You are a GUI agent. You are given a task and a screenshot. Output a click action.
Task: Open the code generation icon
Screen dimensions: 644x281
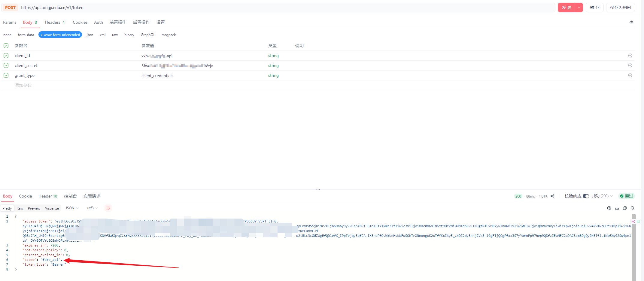click(631, 22)
